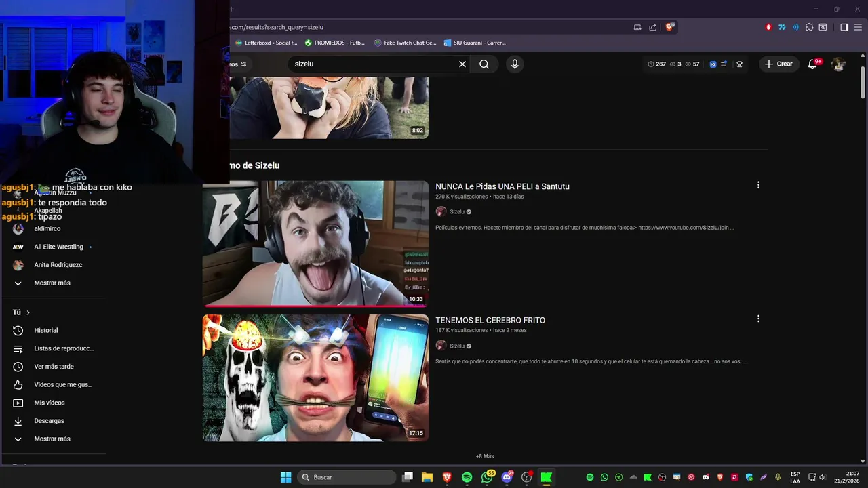This screenshot has width=868, height=488.
Task: Open the 8:02 video thumbnail at top
Action: tap(328, 108)
